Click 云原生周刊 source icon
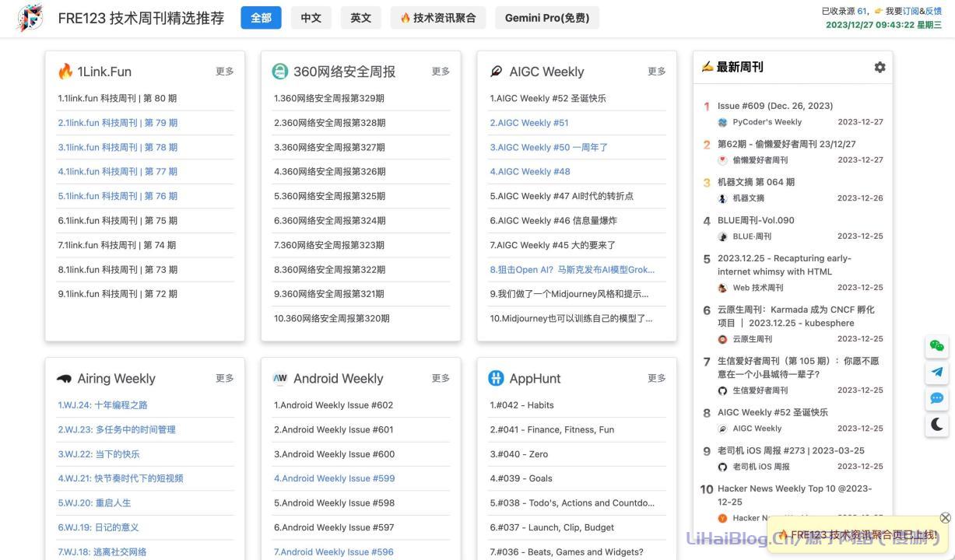This screenshot has width=955, height=560. (722, 339)
